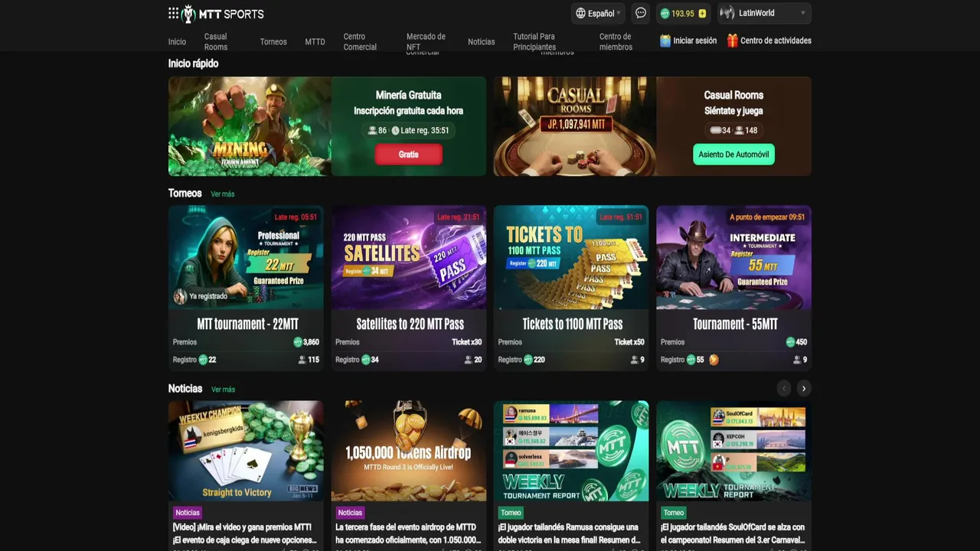Click the yellow plus add-balance icon
This screenshot has height=551, width=980.
click(702, 14)
